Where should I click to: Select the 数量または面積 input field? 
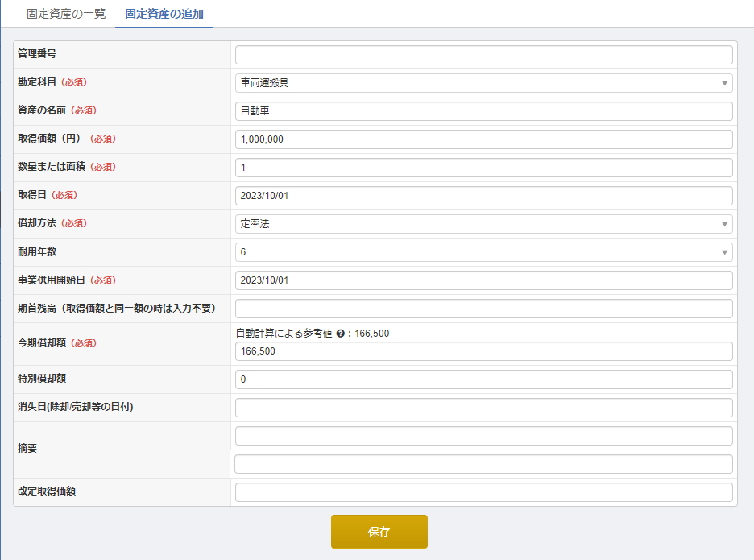tap(483, 168)
